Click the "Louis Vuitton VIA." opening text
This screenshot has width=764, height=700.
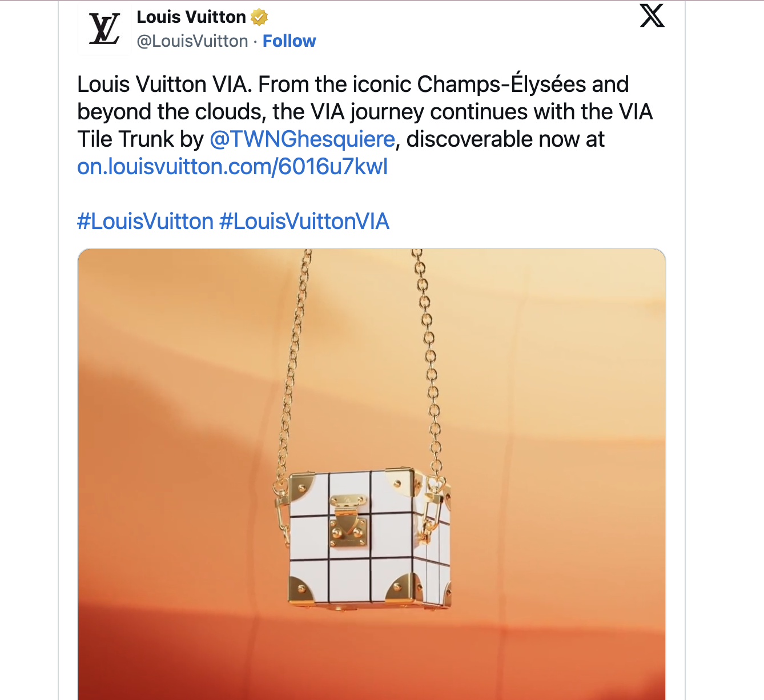click(x=164, y=85)
